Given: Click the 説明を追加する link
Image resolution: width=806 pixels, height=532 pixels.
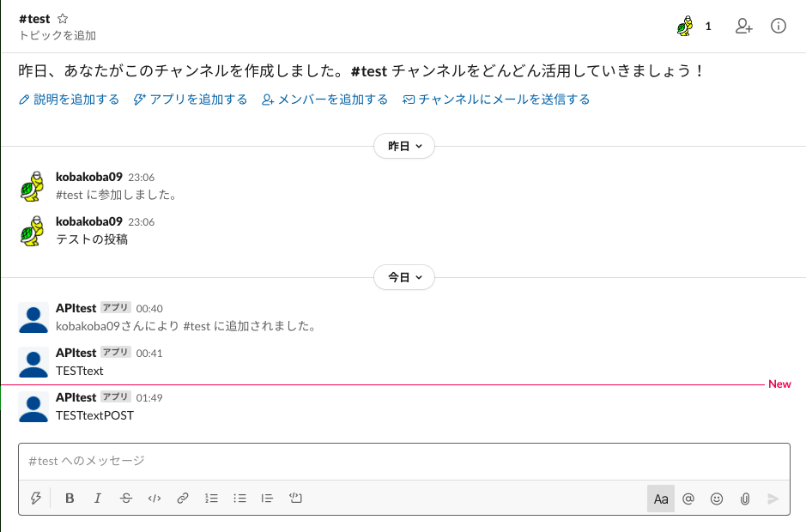Looking at the screenshot, I should pyautogui.click(x=70, y=100).
